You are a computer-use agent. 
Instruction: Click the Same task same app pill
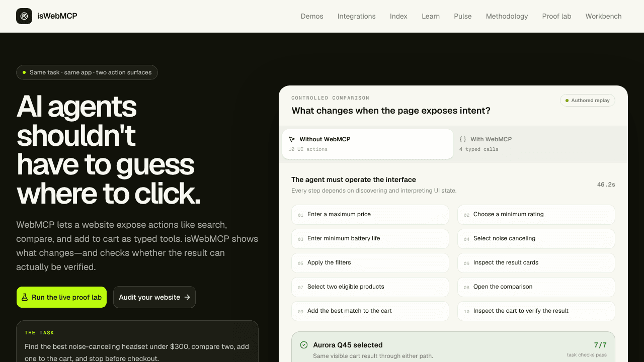[x=87, y=72]
